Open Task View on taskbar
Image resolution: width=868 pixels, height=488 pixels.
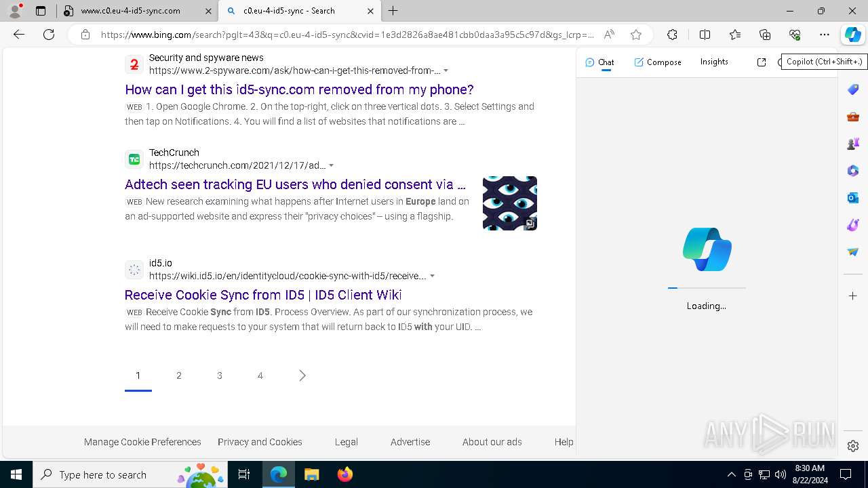(x=244, y=474)
